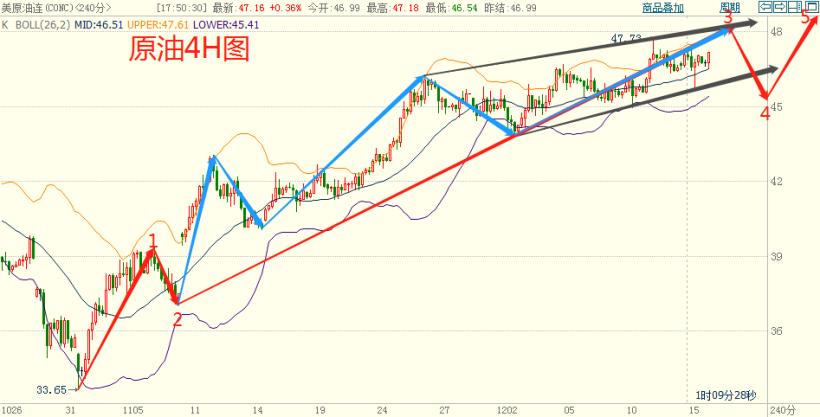The image size is (820, 417).
Task: Click the 47.73 high price marker
Action: [x=627, y=38]
